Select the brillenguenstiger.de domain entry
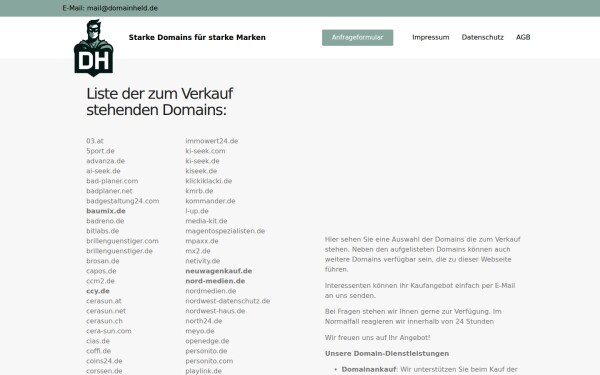The height and width of the screenshot is (375, 600). click(x=119, y=251)
